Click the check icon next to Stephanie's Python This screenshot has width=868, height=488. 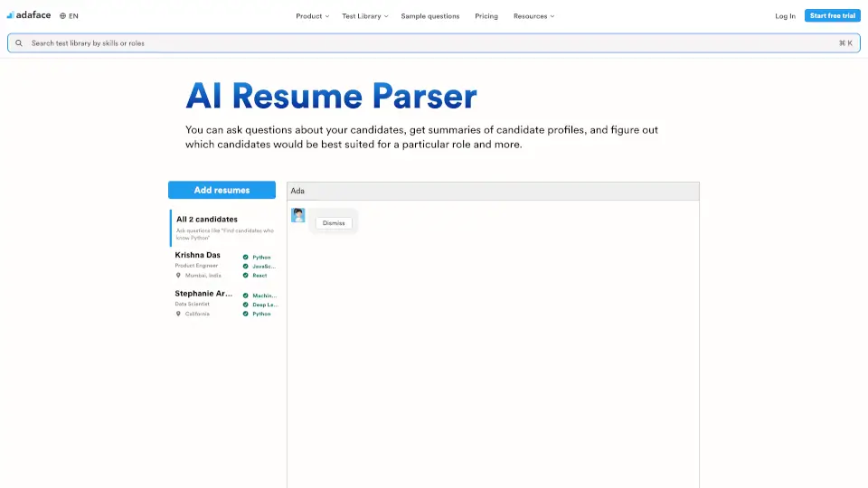tap(245, 314)
